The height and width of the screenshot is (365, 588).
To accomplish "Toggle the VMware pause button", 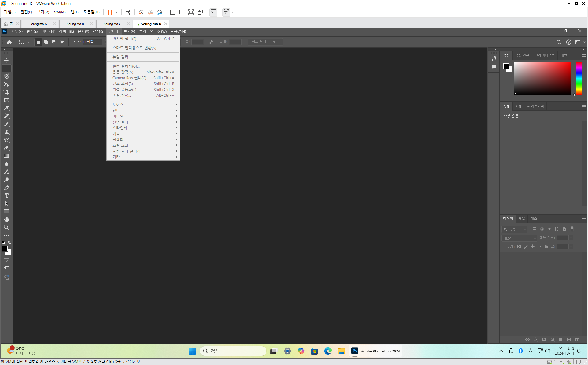I will (110, 12).
